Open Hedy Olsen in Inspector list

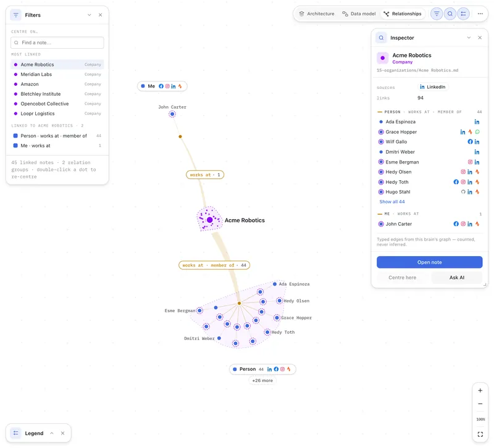coord(429,172)
